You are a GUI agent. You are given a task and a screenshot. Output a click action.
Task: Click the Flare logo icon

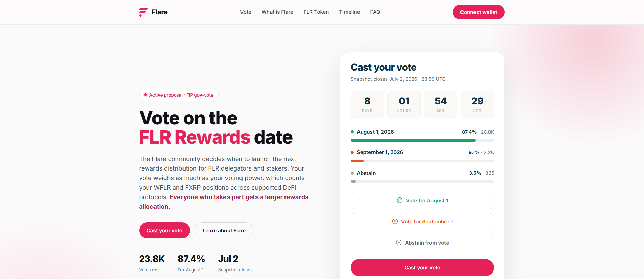tap(143, 12)
